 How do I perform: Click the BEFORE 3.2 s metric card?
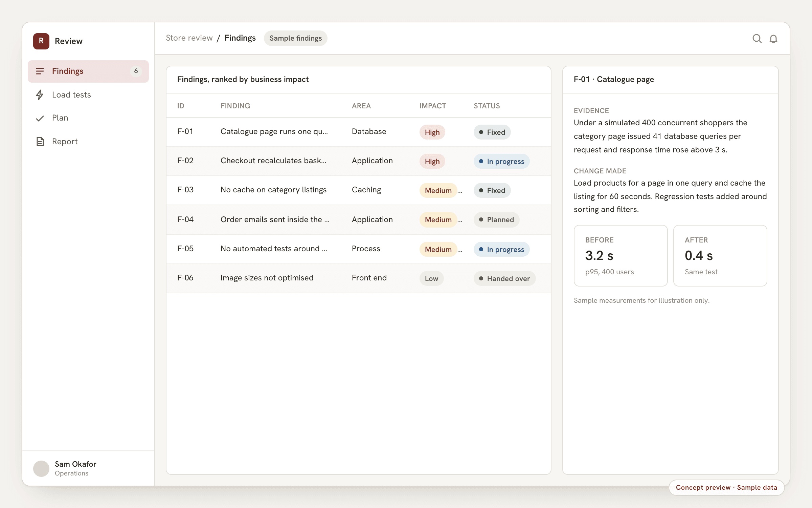click(621, 256)
